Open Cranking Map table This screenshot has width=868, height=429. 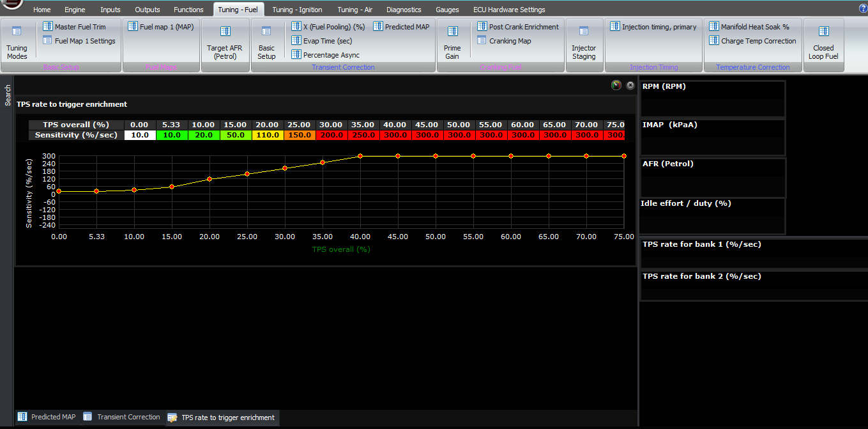(504, 41)
